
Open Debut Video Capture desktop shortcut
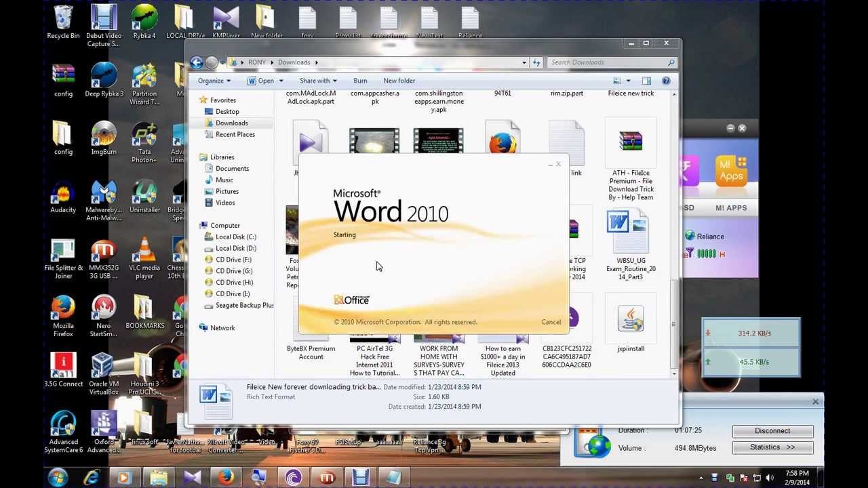coord(103,26)
